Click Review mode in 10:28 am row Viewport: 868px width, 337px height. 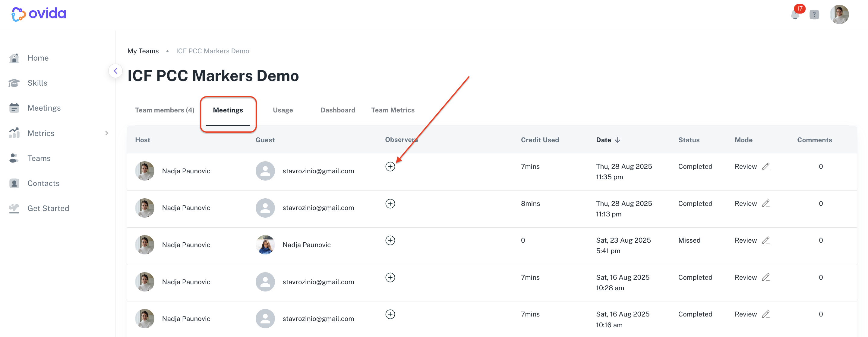pyautogui.click(x=746, y=277)
